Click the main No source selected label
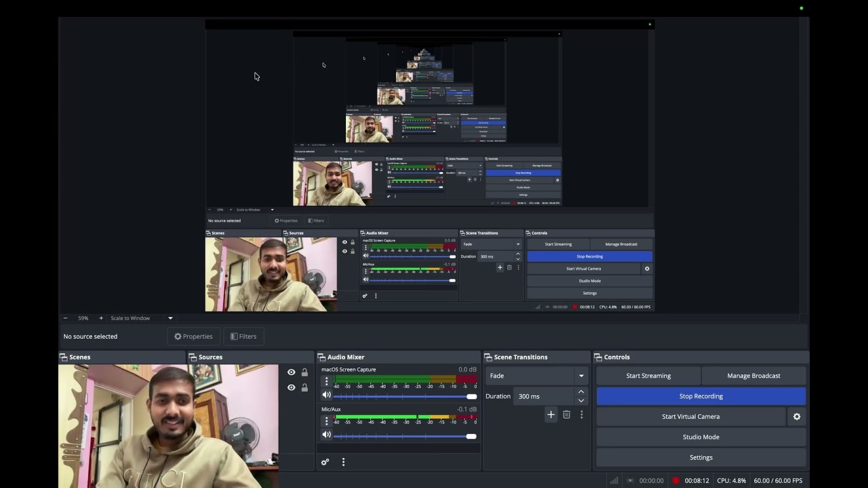 click(90, 336)
